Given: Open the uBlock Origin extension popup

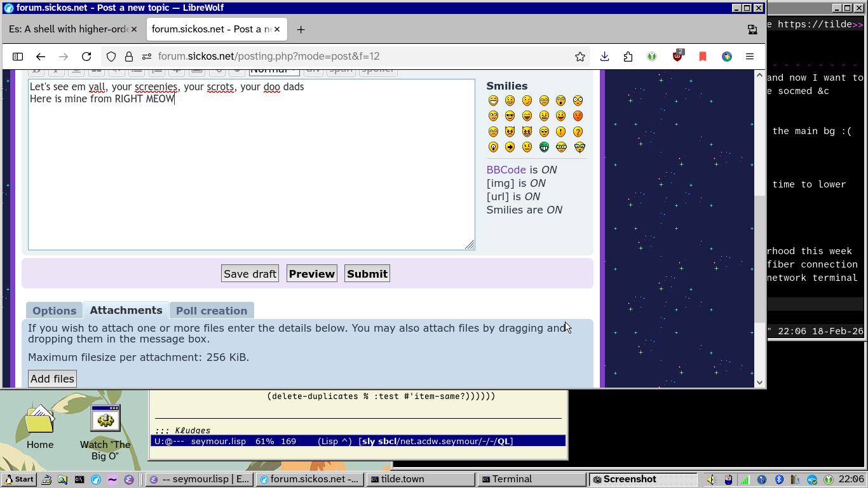Looking at the screenshot, I should coord(677,56).
